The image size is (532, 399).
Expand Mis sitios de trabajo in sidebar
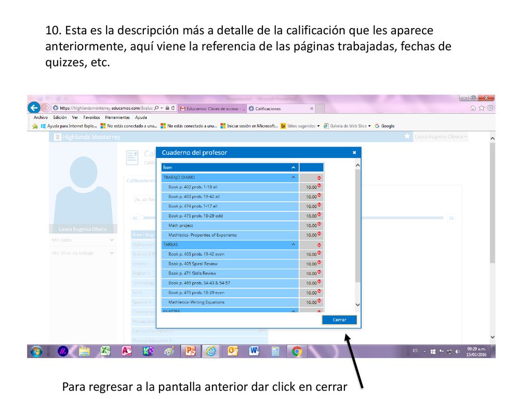pyautogui.click(x=83, y=253)
